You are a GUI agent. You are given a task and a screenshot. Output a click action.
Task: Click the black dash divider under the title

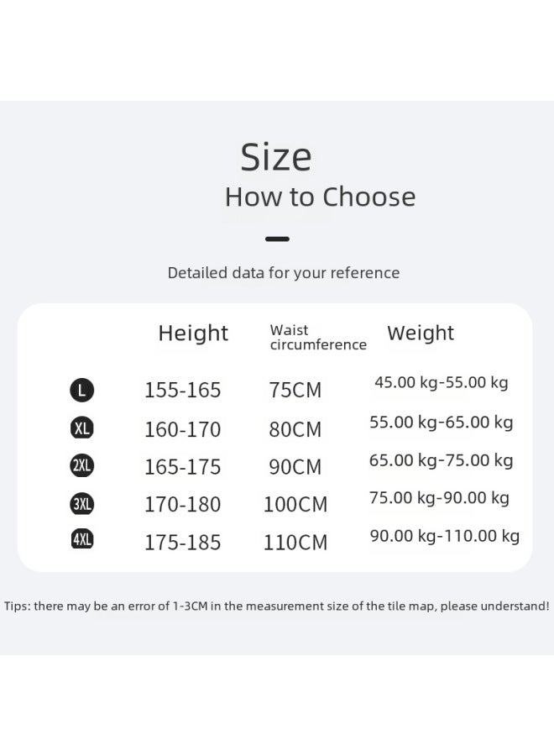click(277, 239)
